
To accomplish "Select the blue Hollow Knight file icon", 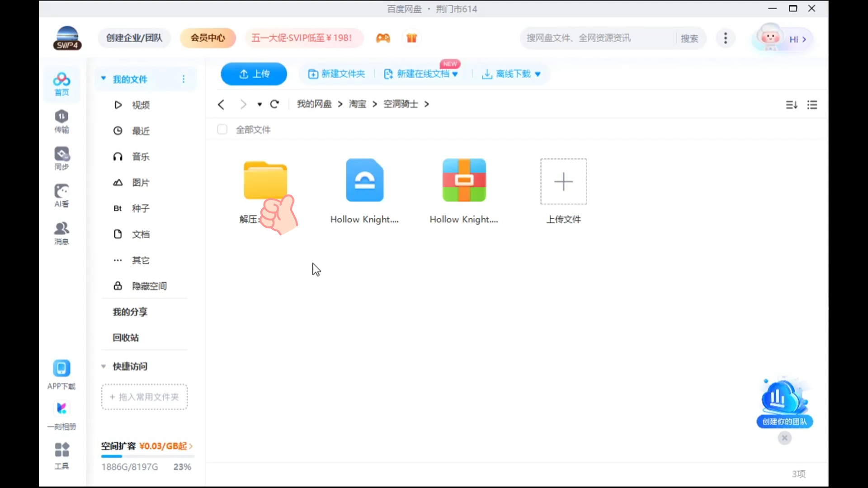I will [x=365, y=180].
